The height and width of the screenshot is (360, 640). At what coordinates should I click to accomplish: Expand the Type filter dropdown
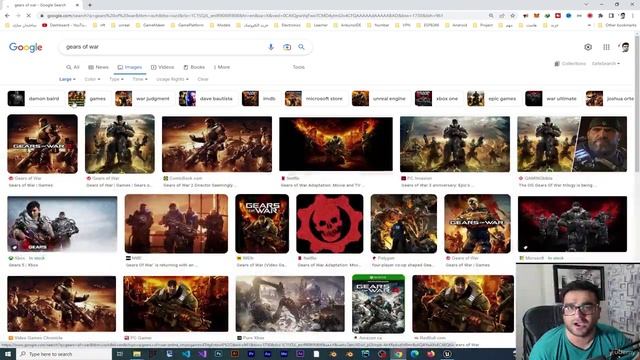(x=116, y=79)
